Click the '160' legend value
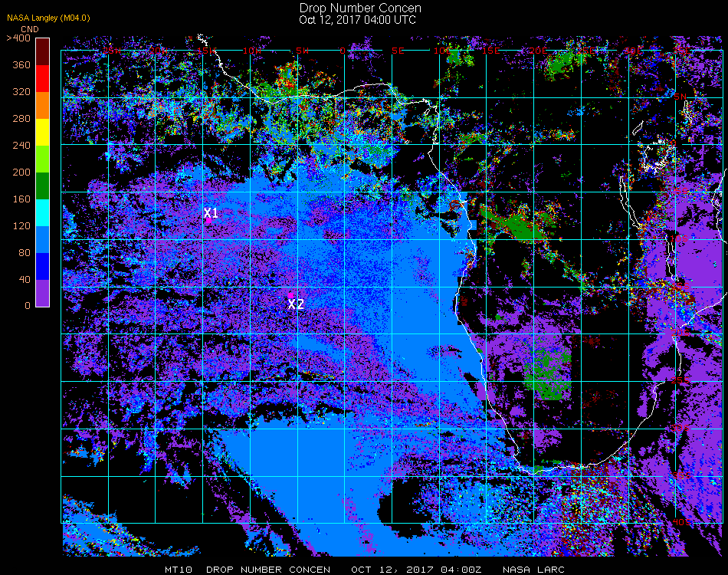728x575 pixels. tap(21, 199)
